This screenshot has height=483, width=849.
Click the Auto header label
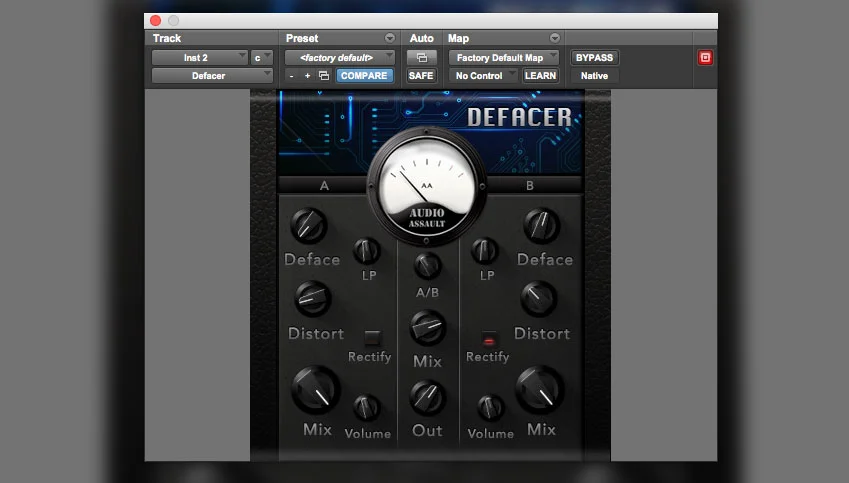(x=421, y=38)
